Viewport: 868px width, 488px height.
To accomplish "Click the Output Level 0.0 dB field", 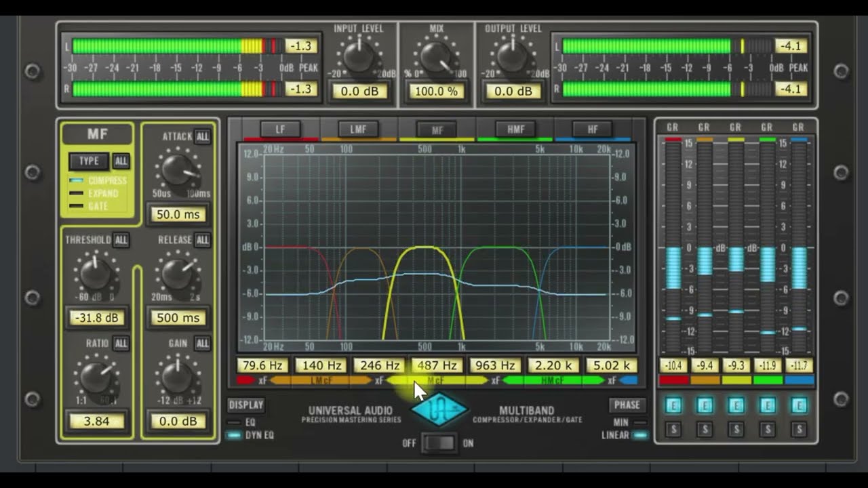I will coord(513,91).
